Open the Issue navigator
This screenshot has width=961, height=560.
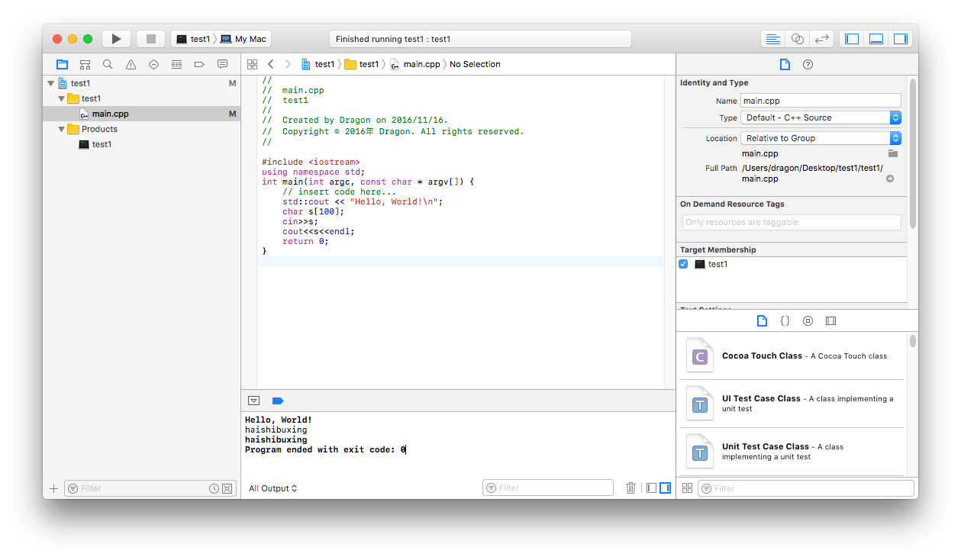click(x=131, y=64)
